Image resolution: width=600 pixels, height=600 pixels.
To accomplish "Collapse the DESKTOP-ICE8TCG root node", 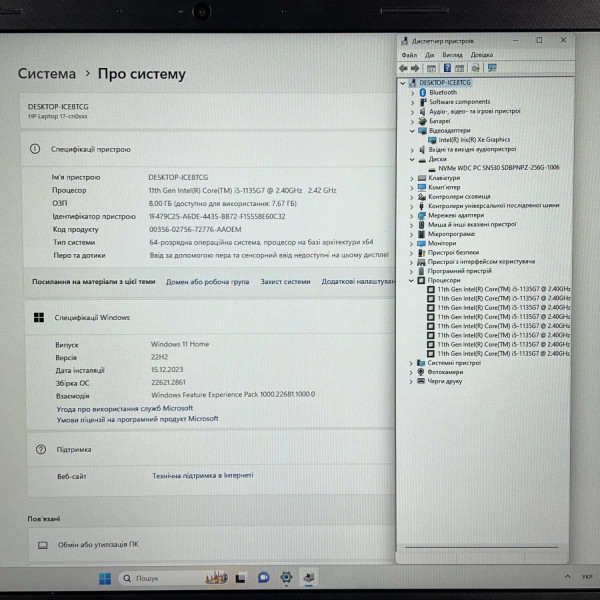I will click(403, 83).
